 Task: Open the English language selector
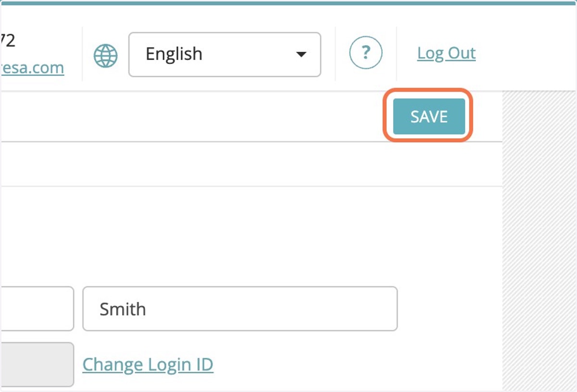tap(225, 54)
